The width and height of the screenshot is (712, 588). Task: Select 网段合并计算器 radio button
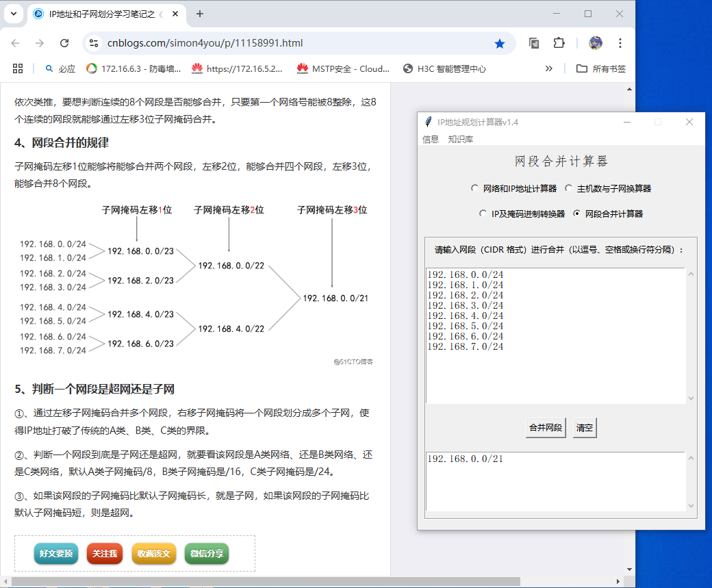576,214
